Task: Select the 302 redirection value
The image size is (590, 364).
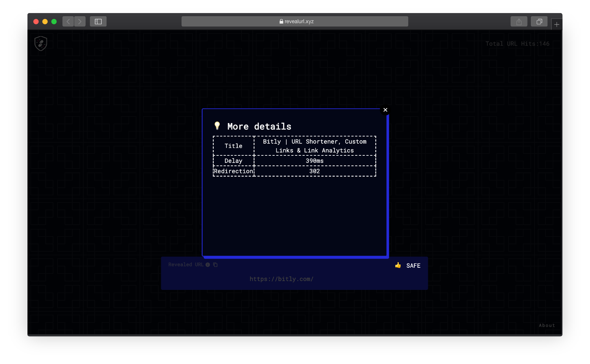Action: (x=315, y=171)
